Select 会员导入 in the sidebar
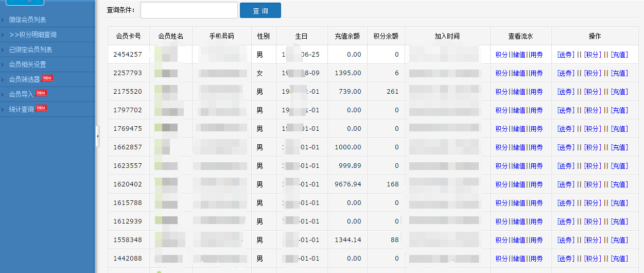644x273 pixels. [x=21, y=94]
